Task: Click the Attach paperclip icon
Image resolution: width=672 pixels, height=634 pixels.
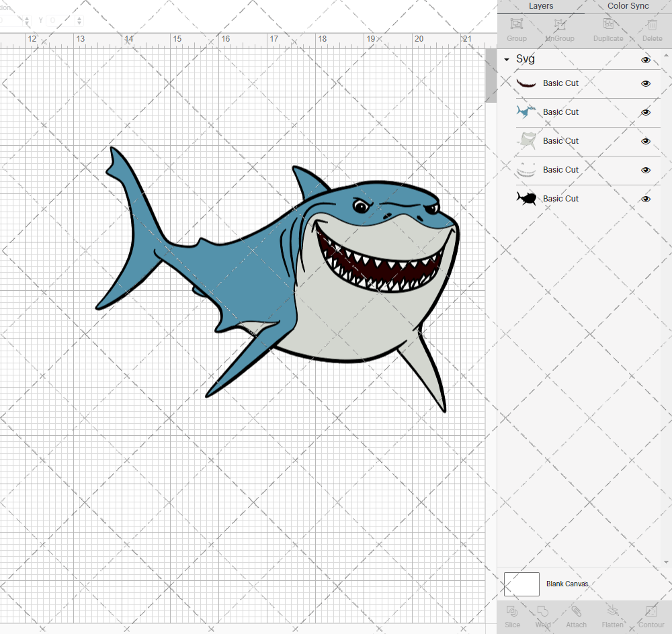Action: (576, 611)
